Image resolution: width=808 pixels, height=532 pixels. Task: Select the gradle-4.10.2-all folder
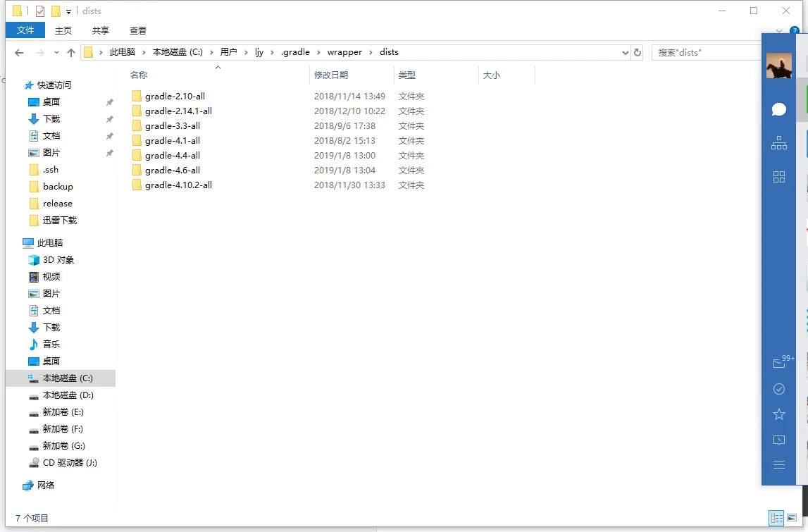(178, 185)
